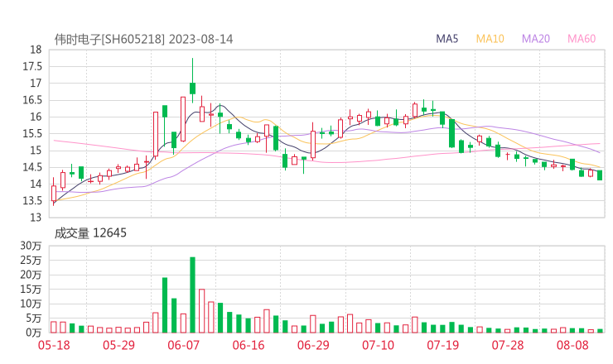Click the 06-07 date axis label
Image resolution: width=613 pixels, height=364 pixels.
pyautogui.click(x=184, y=345)
